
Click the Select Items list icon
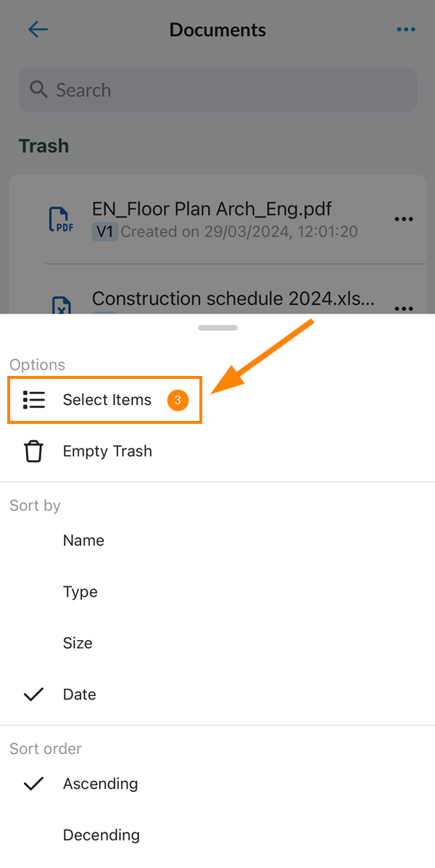pos(34,400)
